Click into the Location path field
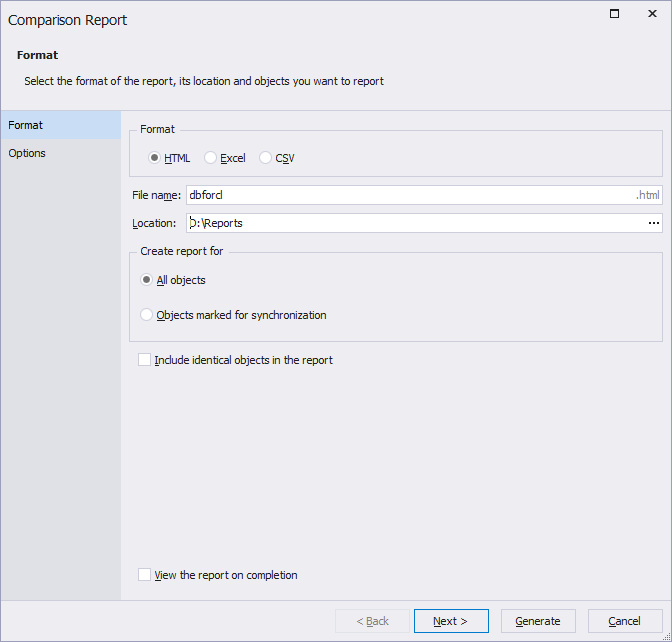The image size is (672, 642). (400, 223)
